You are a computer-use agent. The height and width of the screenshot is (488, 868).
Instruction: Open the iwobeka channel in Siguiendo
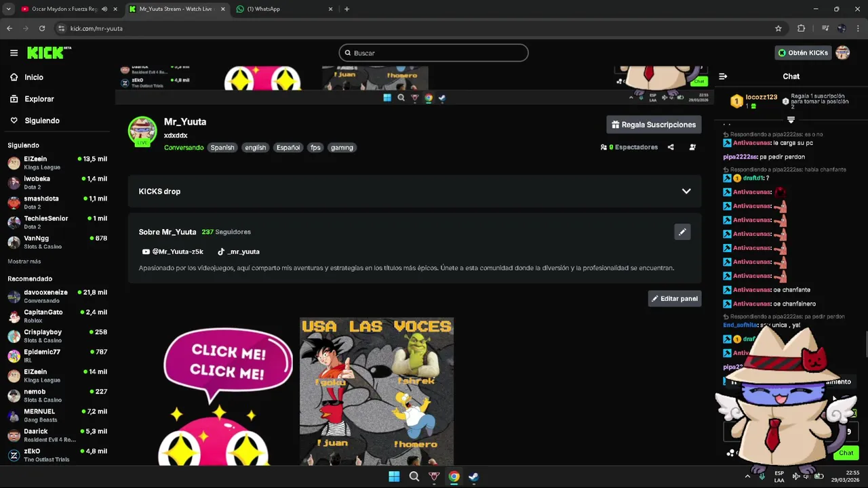click(57, 183)
